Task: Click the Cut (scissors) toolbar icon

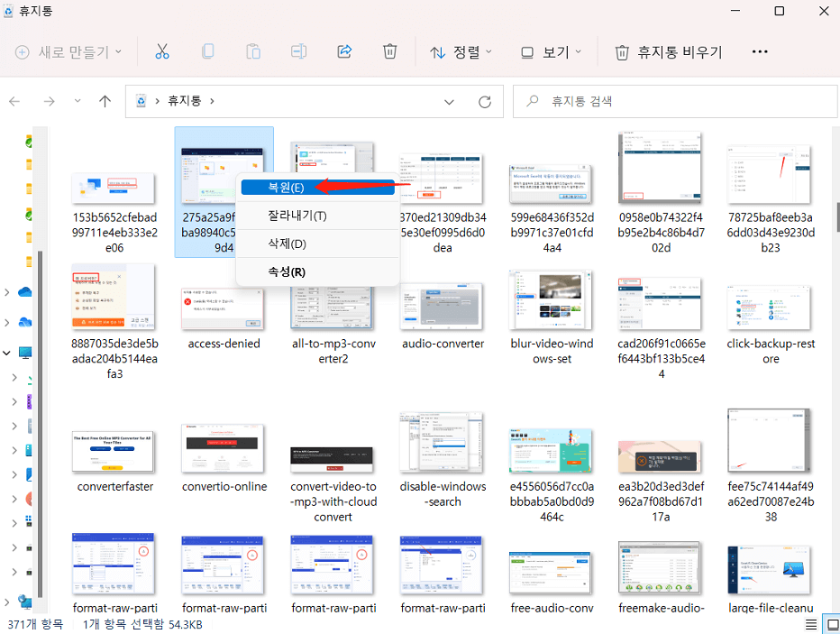Action: [162, 51]
